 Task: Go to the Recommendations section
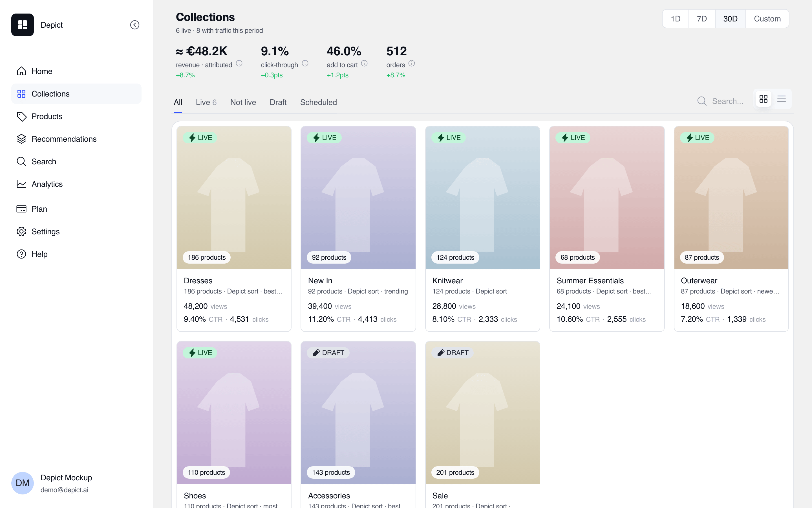(76, 139)
